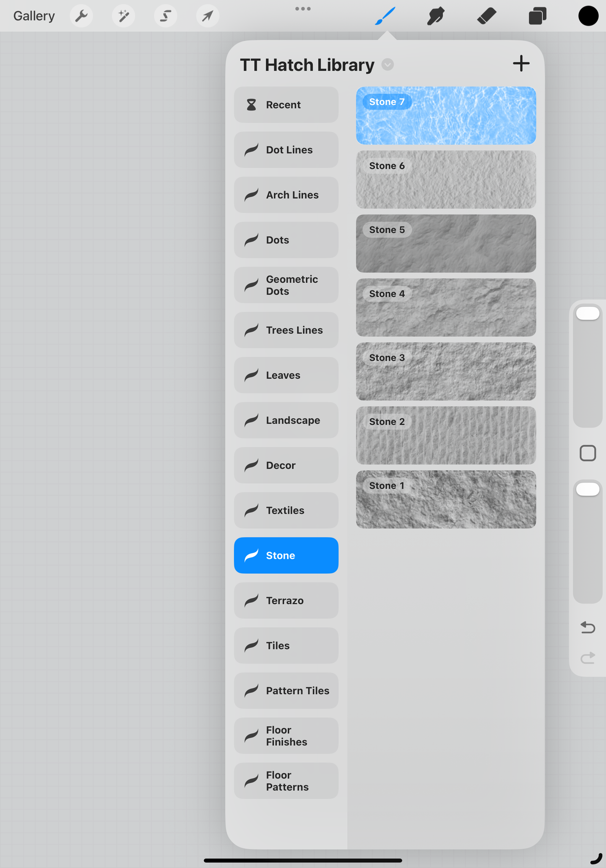Pick the Stone 2 brush

[x=446, y=435]
